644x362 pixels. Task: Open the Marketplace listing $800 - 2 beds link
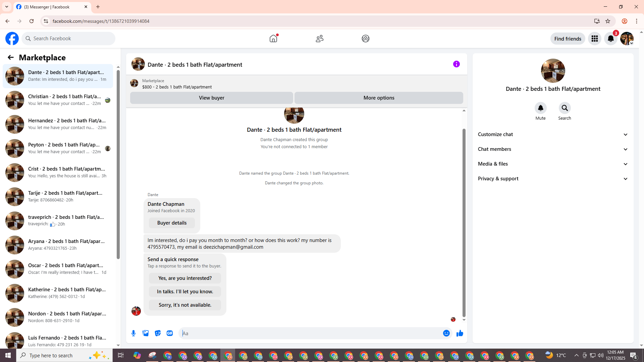[177, 87]
